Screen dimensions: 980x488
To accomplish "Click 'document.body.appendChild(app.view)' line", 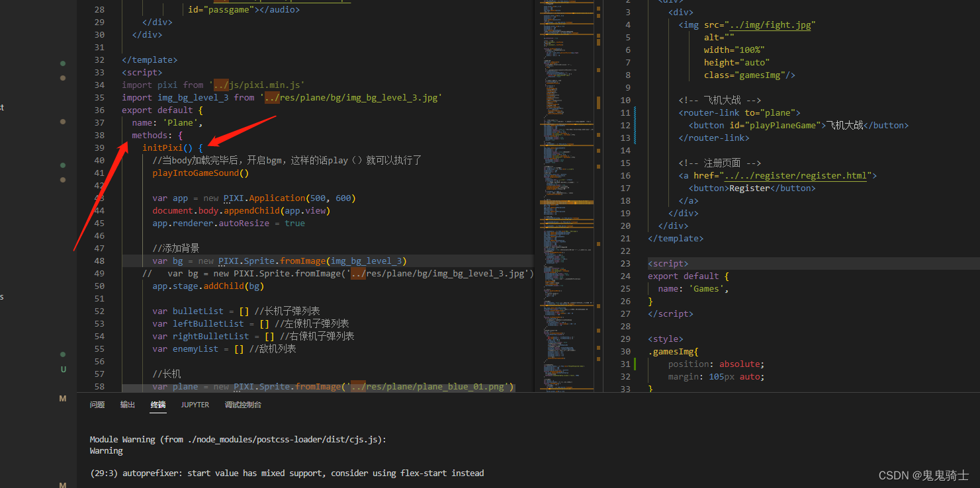I will 241,210.
